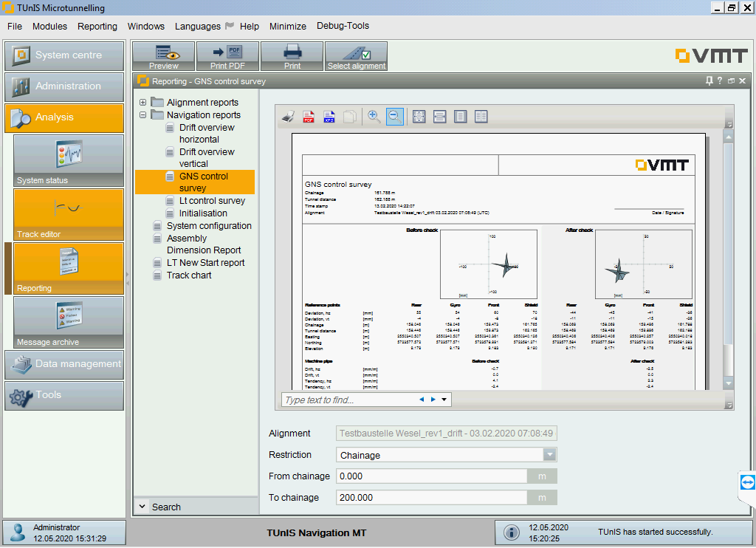
Task: Open the Modules menu
Action: 49,26
